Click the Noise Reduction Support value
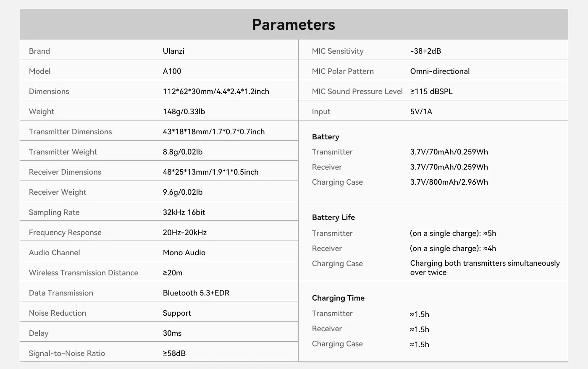 tap(177, 313)
